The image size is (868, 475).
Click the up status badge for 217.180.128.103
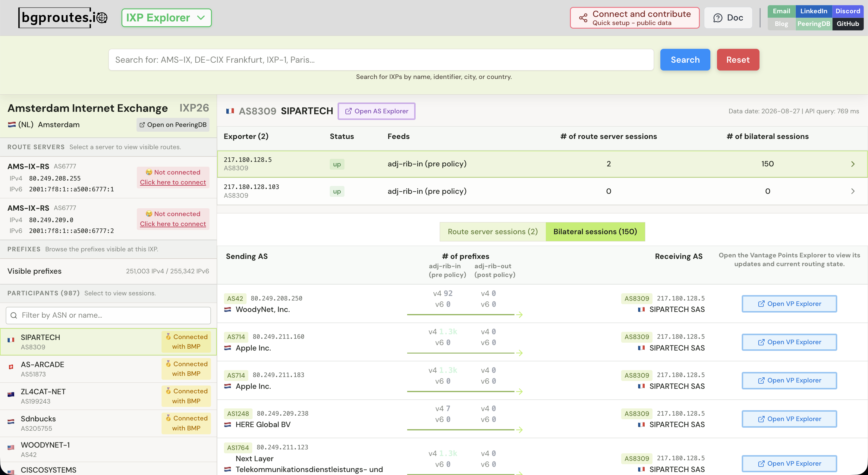pos(337,192)
